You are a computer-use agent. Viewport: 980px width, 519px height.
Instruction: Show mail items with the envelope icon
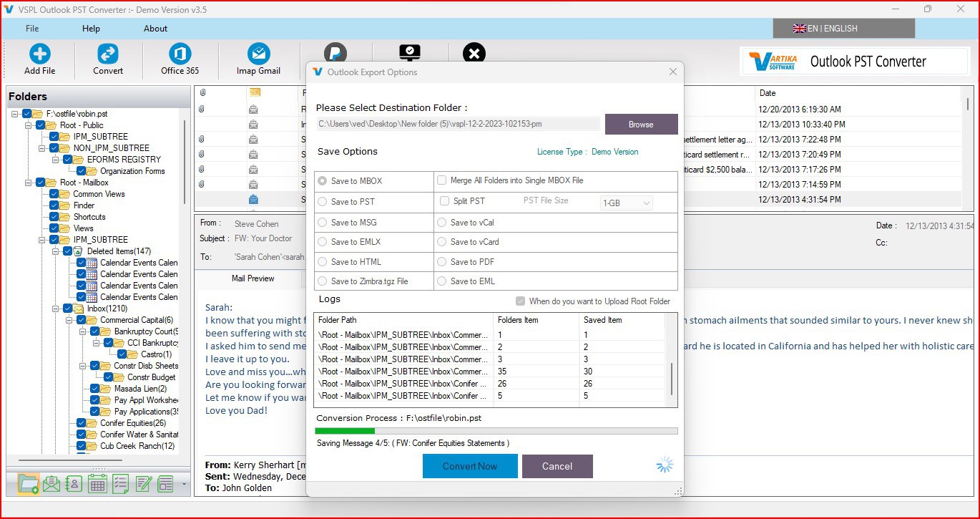[x=51, y=484]
